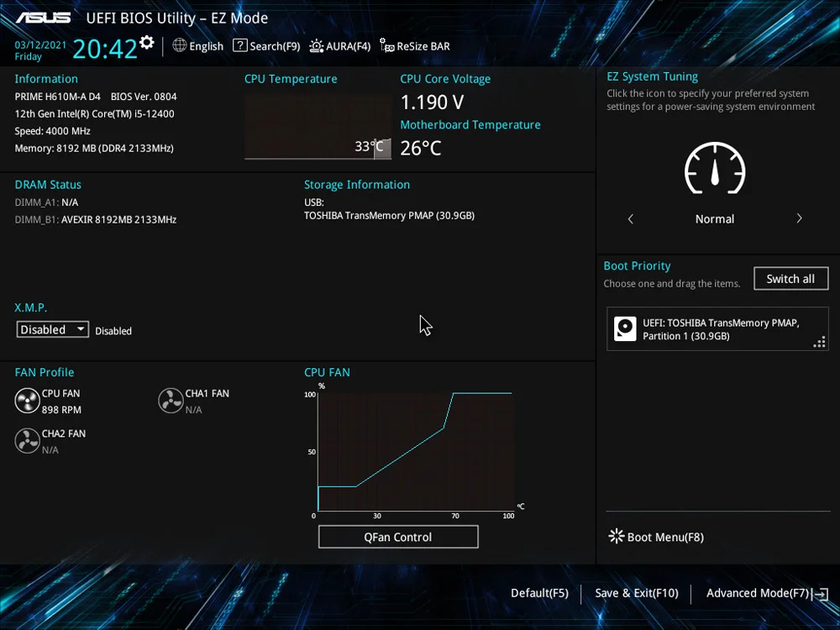Viewport: 840px width, 630px height.
Task: Click the Switch all button
Action: point(790,279)
